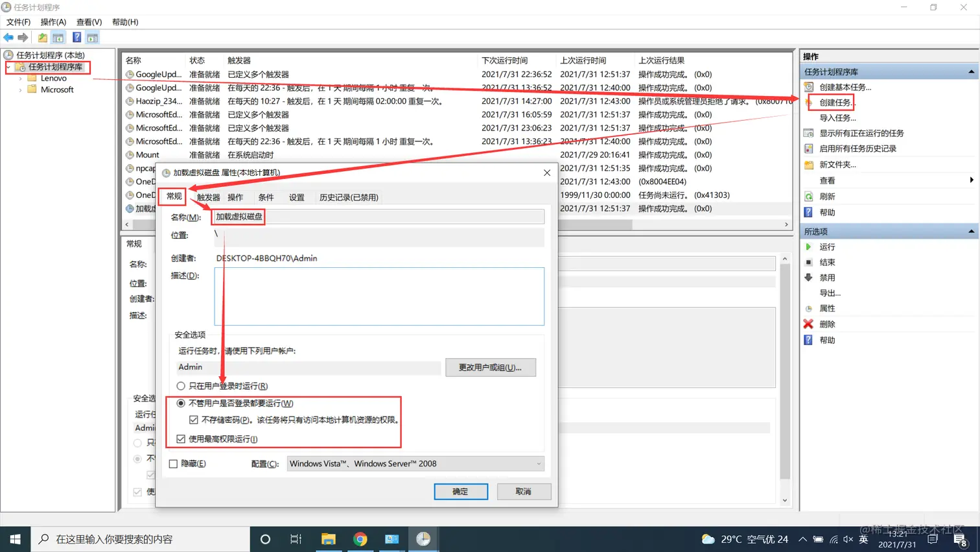
Task: Expand the Microsoft folder node
Action: click(21, 90)
